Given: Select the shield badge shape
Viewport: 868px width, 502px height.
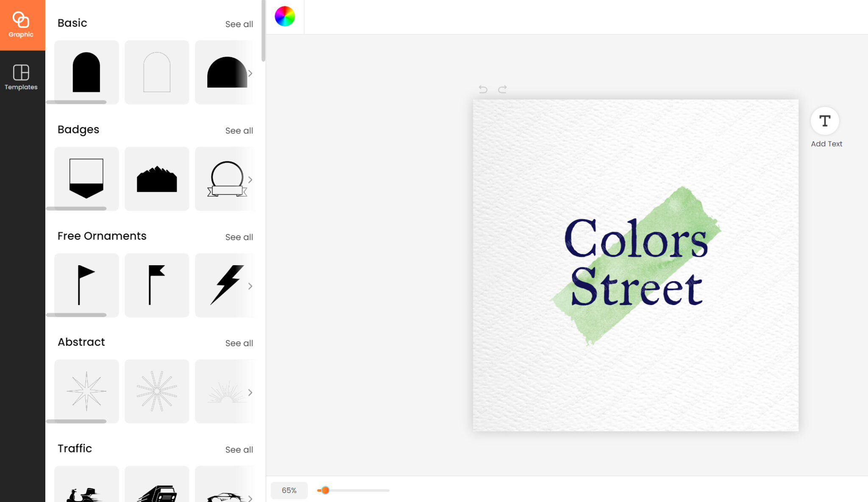Looking at the screenshot, I should coord(86,178).
